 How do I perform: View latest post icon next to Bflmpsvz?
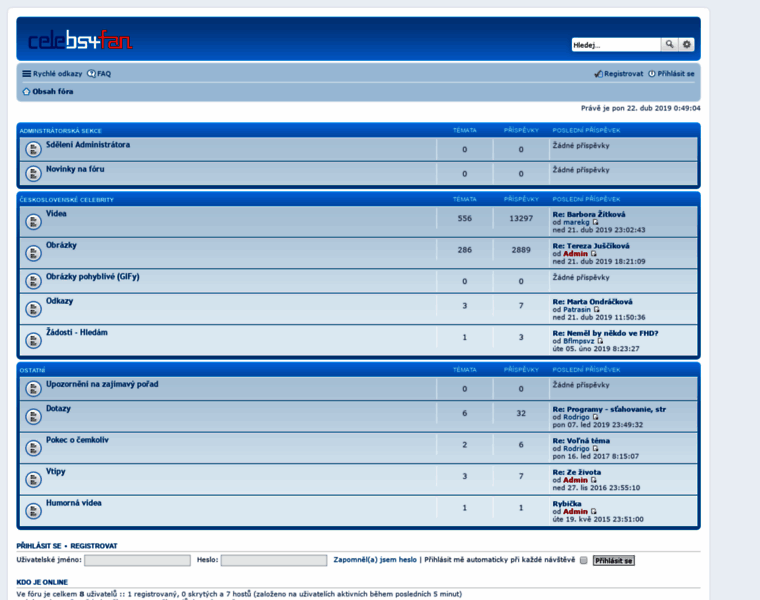(x=600, y=341)
